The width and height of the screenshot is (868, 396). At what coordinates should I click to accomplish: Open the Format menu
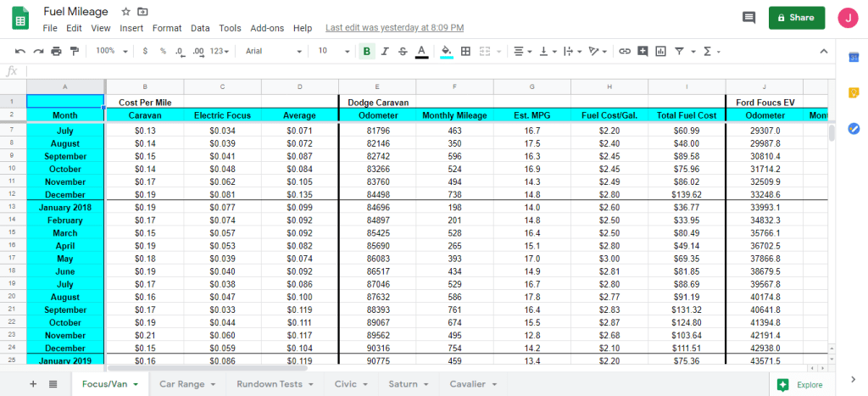point(167,28)
